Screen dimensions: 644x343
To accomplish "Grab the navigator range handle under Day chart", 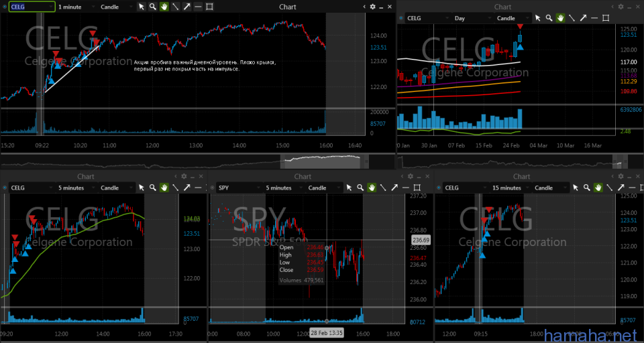I will pyautogui.click(x=619, y=161).
